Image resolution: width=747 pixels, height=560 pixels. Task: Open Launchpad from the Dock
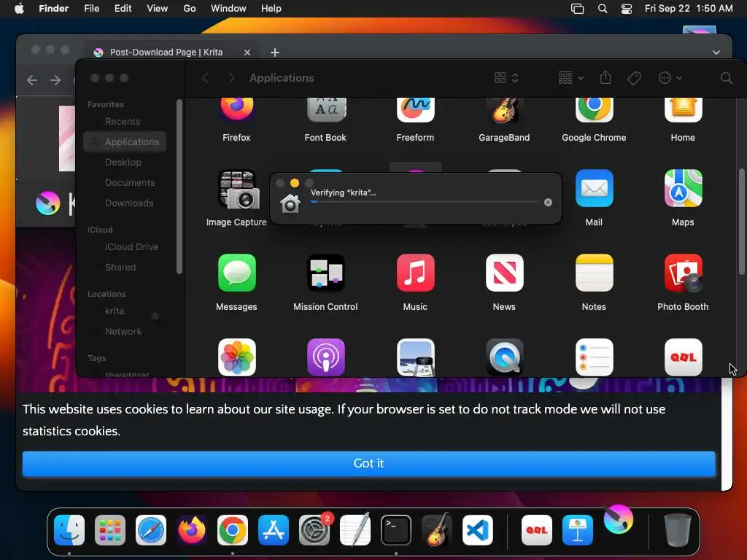110,530
